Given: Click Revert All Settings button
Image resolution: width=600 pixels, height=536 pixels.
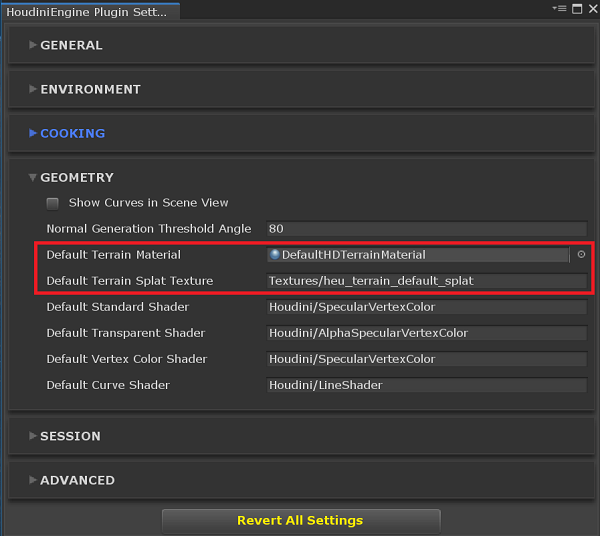Looking at the screenshot, I should tap(300, 521).
